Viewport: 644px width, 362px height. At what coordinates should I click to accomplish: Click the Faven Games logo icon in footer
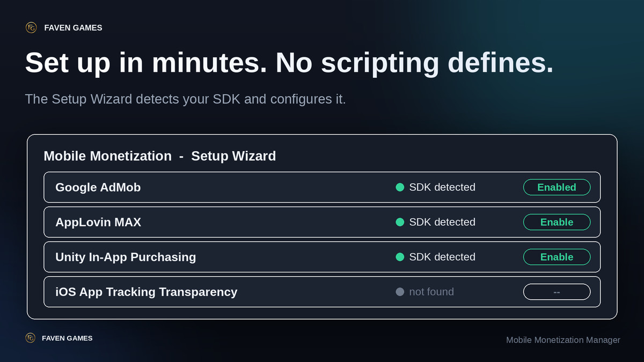coord(31,338)
